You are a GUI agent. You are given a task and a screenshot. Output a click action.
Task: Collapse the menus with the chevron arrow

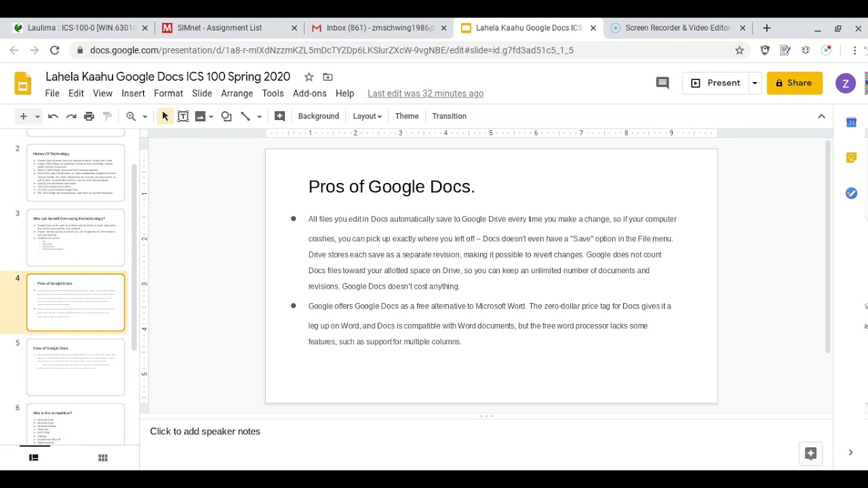tap(821, 117)
